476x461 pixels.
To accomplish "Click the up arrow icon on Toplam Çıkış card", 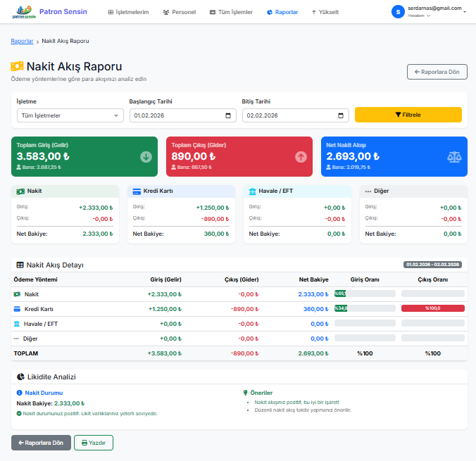I will (x=301, y=157).
